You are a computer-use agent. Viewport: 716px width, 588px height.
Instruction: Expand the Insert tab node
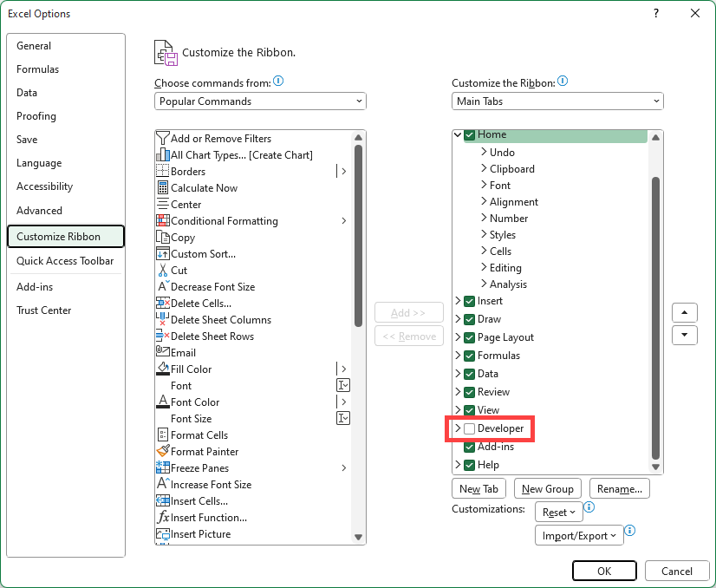tap(458, 300)
